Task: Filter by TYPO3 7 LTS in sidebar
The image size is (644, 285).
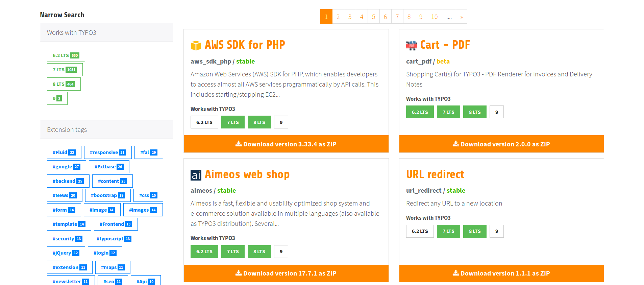Action: coord(65,70)
